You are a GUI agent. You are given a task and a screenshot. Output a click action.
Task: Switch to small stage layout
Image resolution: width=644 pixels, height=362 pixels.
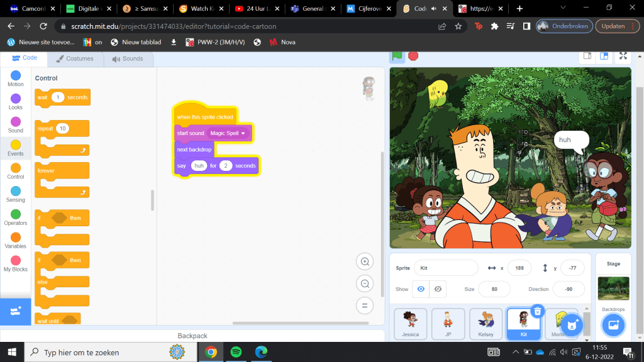[x=587, y=56]
